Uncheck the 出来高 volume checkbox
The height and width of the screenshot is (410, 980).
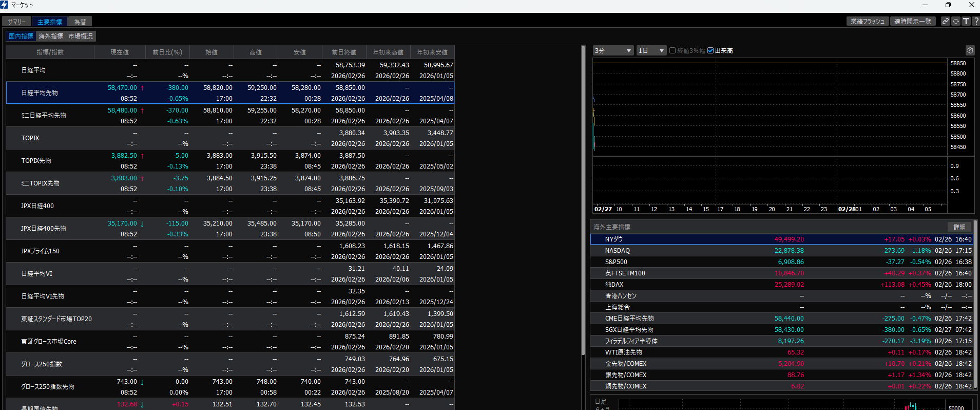pyautogui.click(x=710, y=50)
